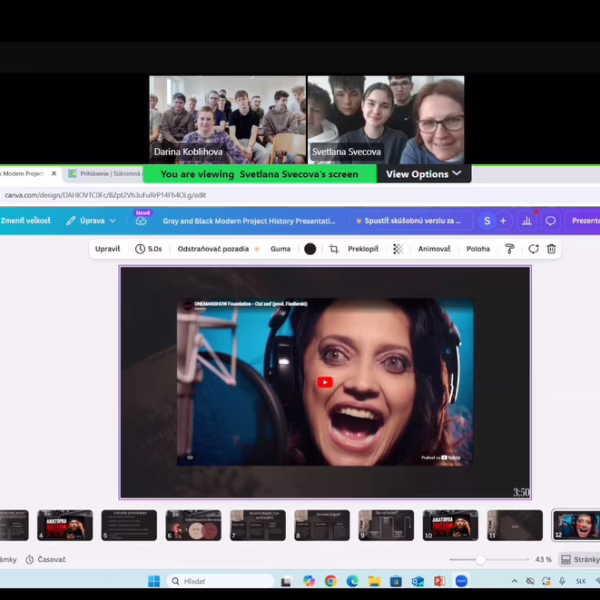Open PowerPoint from the taskbar
The height and width of the screenshot is (600, 600).
coord(439,581)
